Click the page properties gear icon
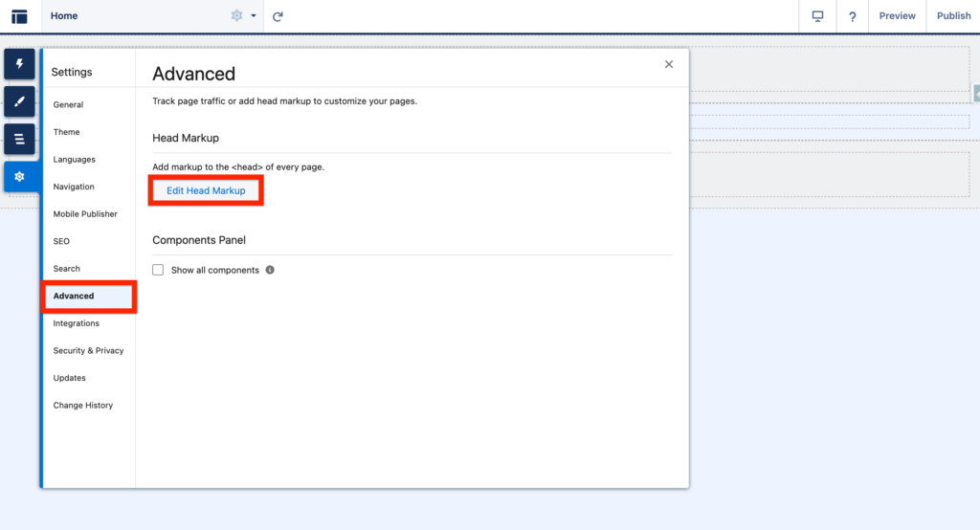The width and height of the screenshot is (980, 530). (x=237, y=16)
